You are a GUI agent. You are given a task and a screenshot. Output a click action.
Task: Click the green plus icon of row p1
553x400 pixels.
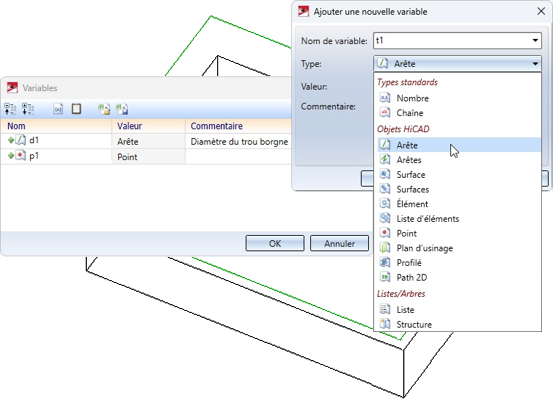[x=11, y=156]
